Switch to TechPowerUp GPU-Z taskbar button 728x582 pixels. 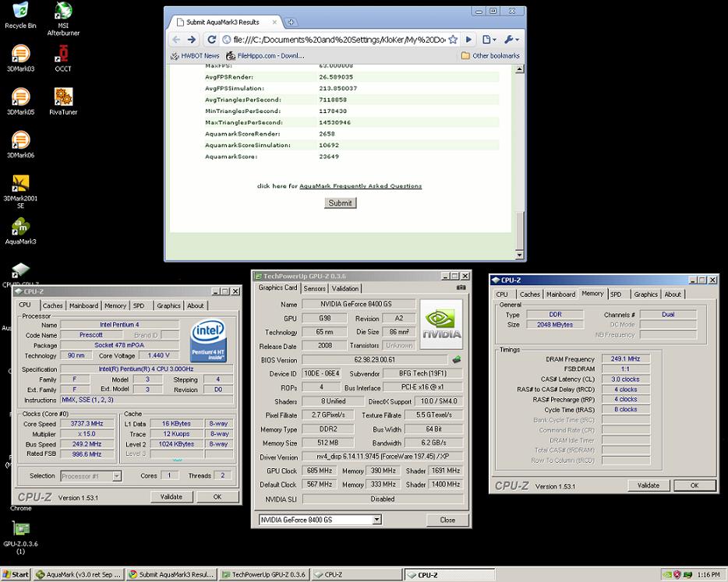coord(263,574)
